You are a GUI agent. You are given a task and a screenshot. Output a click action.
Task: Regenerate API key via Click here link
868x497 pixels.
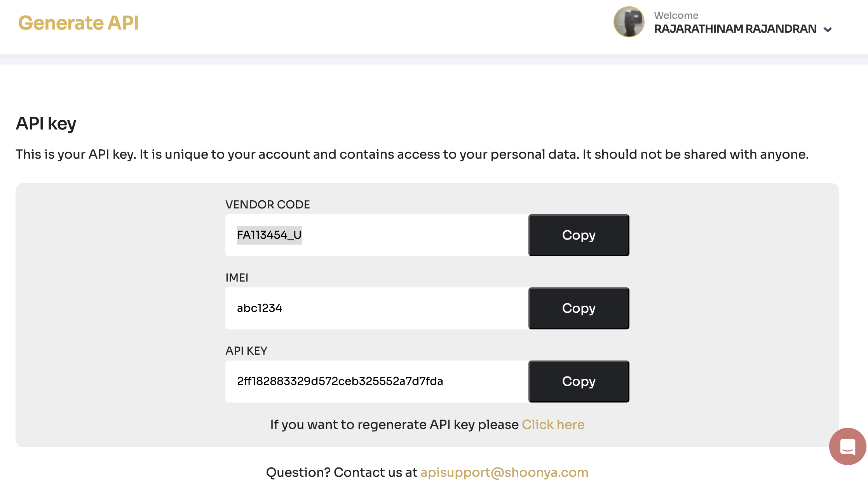[x=553, y=424]
